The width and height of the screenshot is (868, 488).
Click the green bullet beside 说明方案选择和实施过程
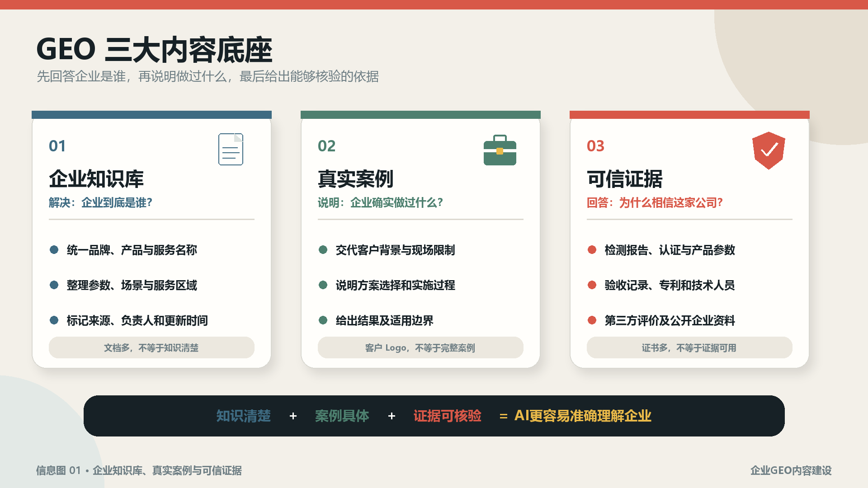(323, 285)
